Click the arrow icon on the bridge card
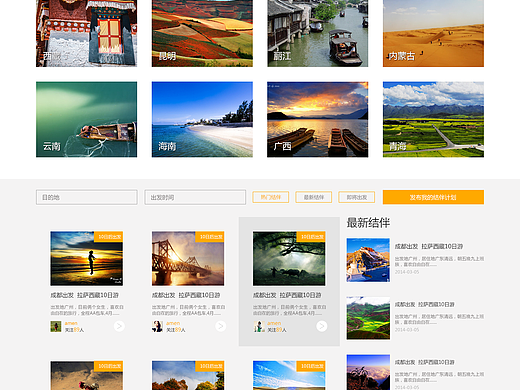Viewport: 520px width, 390px height. 220,326
